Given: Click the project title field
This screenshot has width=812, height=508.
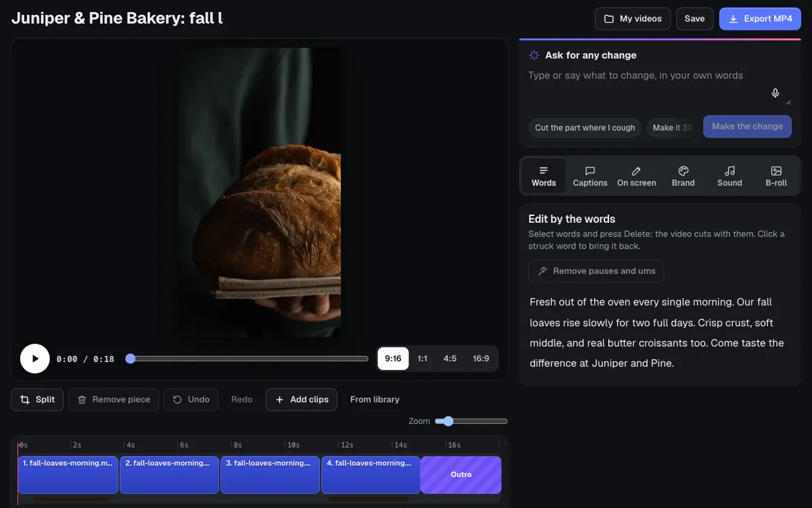Looking at the screenshot, I should (x=117, y=18).
